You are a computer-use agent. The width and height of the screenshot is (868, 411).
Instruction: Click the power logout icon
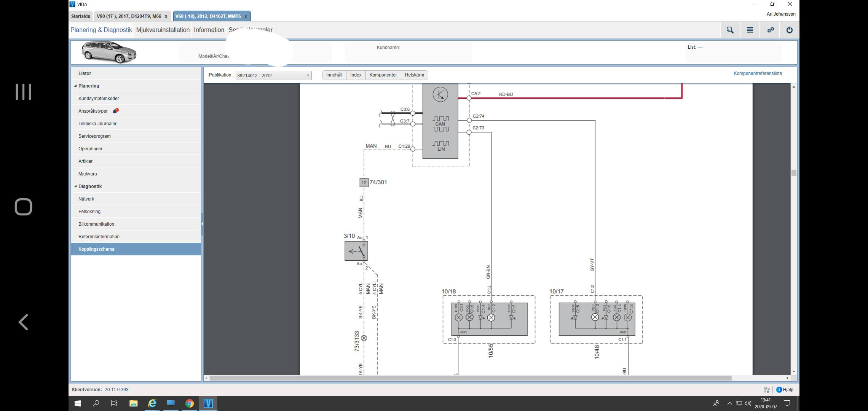789,30
